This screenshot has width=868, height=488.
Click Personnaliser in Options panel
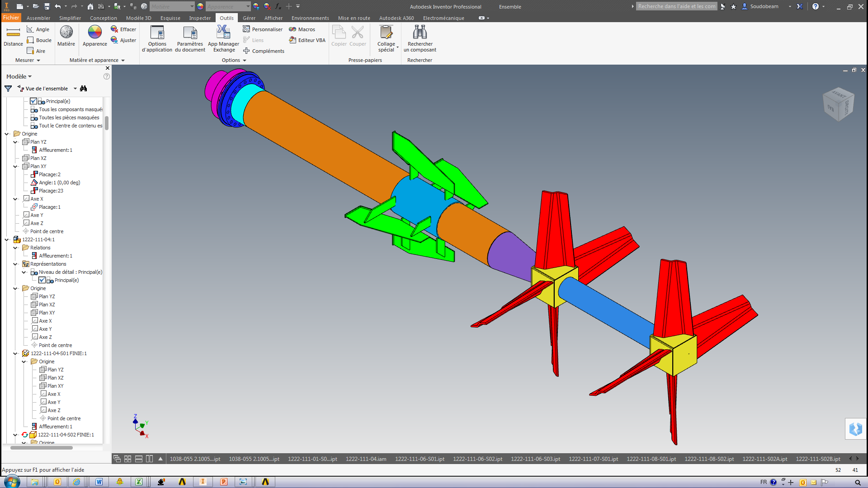click(x=263, y=29)
